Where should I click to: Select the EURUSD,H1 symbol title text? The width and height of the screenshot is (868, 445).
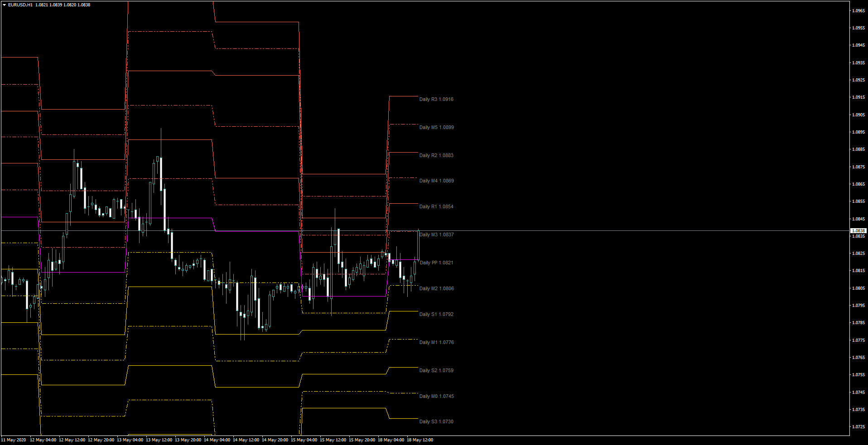(20, 5)
